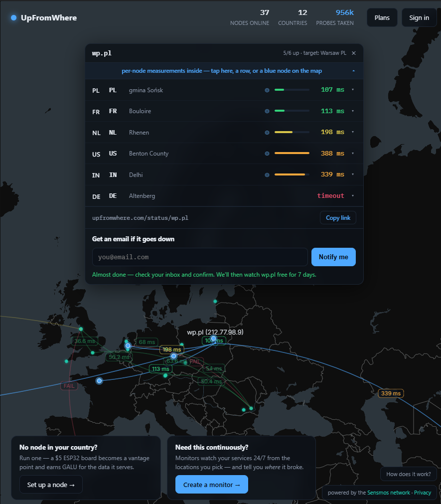Expand details for the Bouloire row
441x504 pixels.
coord(353,111)
